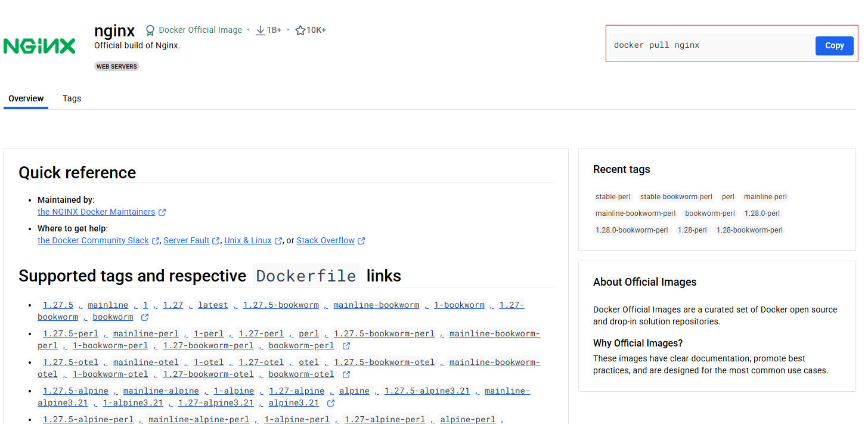Click the Recent tags heading
The width and height of the screenshot is (868, 424).
click(x=621, y=169)
